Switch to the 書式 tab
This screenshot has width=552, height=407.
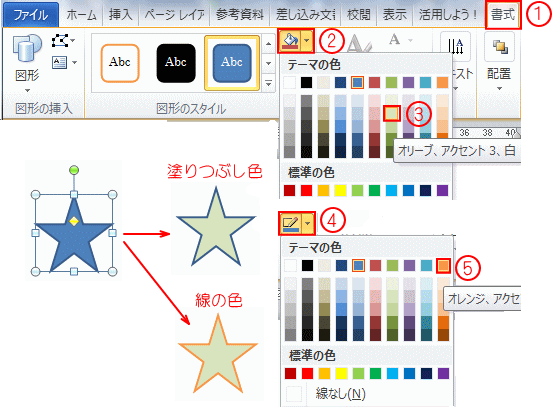(x=503, y=15)
